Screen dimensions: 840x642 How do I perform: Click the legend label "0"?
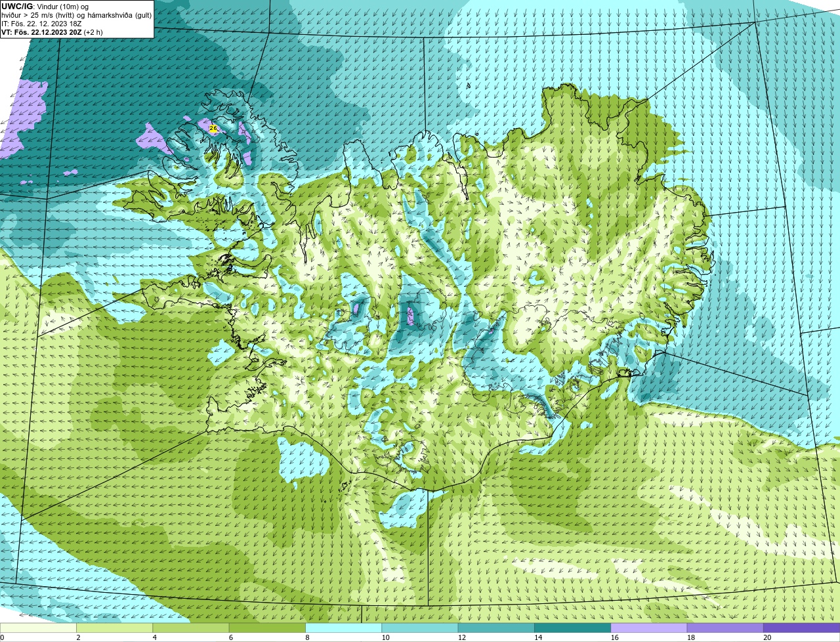[2, 637]
